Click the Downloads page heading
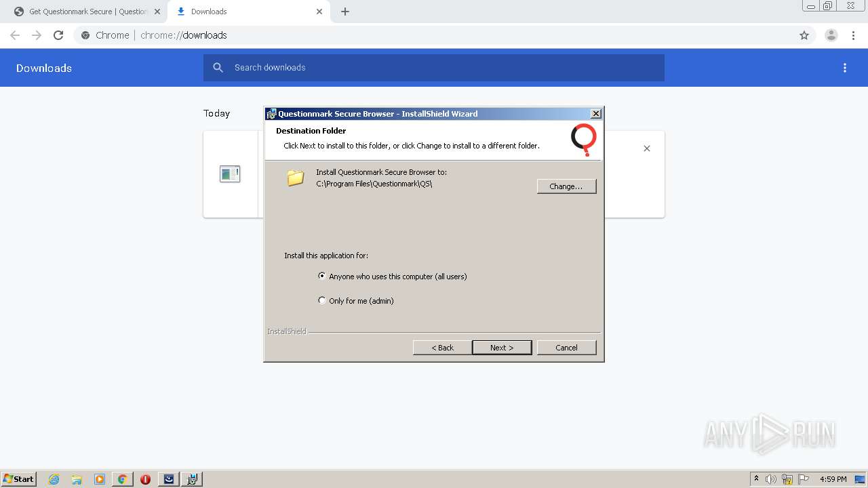This screenshot has width=868, height=488. [x=44, y=68]
